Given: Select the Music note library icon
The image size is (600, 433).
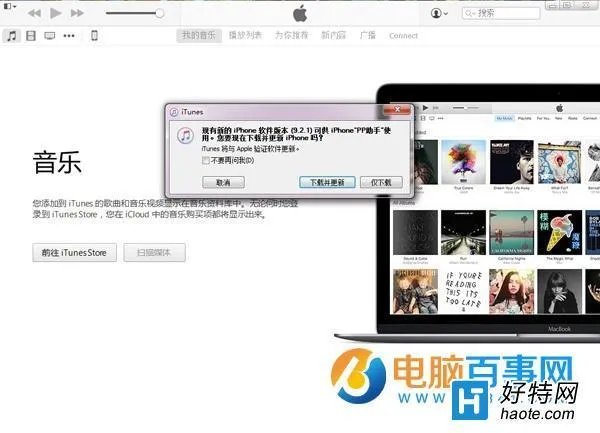Looking at the screenshot, I should pyautogui.click(x=12, y=36).
